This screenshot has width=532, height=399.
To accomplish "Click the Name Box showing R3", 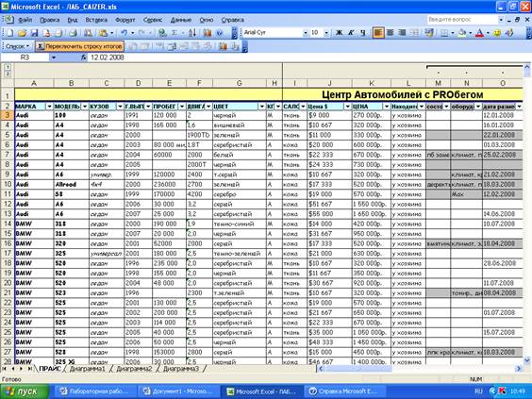I will (25, 58).
